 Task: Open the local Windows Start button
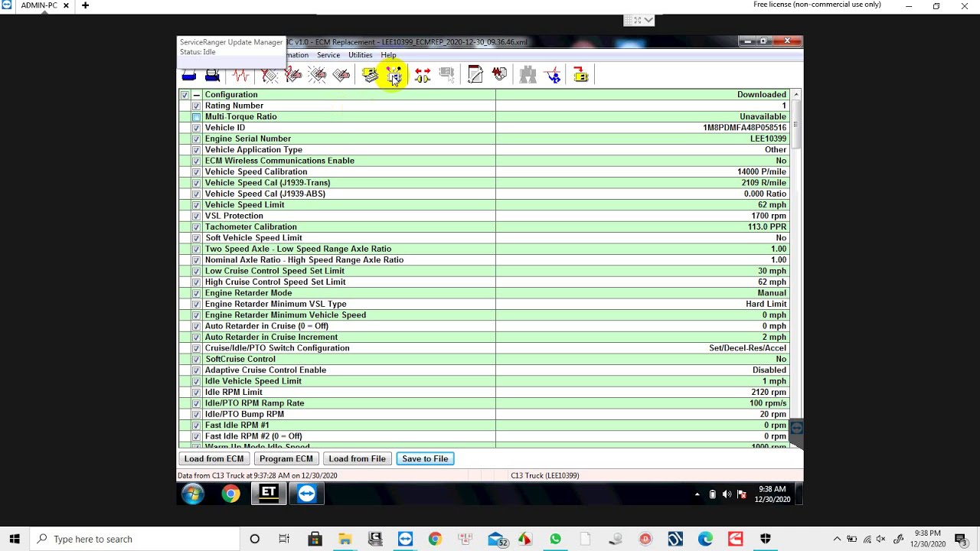[15, 539]
